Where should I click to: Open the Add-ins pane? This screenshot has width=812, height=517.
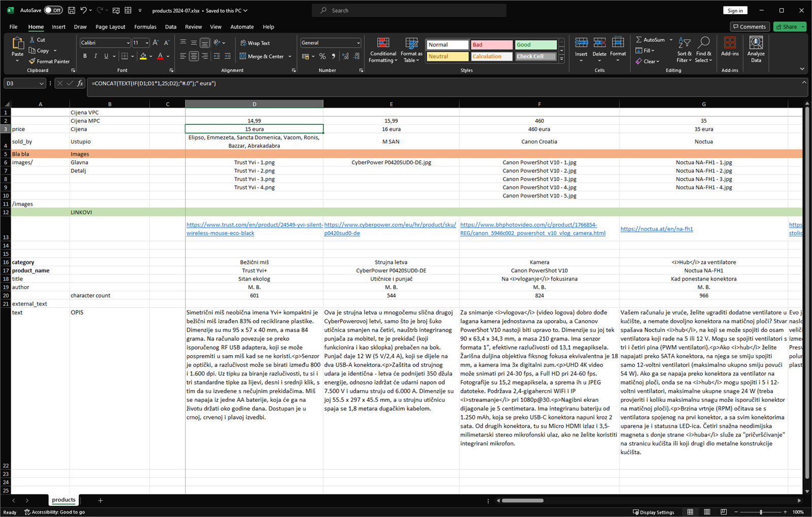[730, 47]
